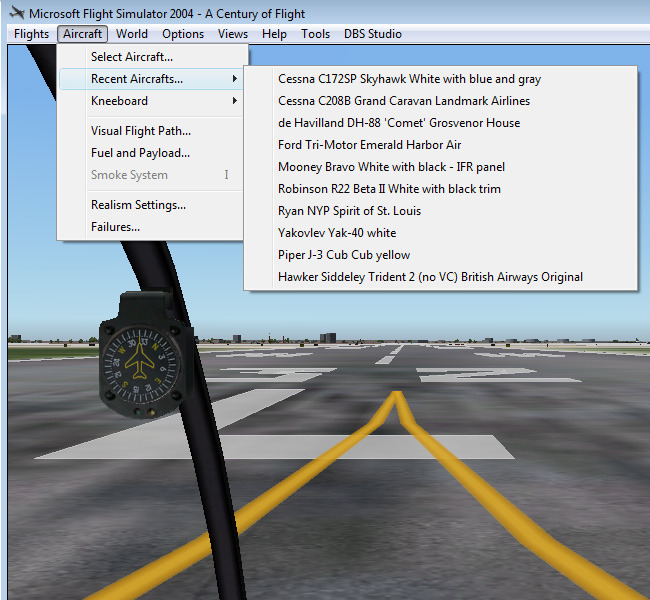Open the Options menu

183,34
